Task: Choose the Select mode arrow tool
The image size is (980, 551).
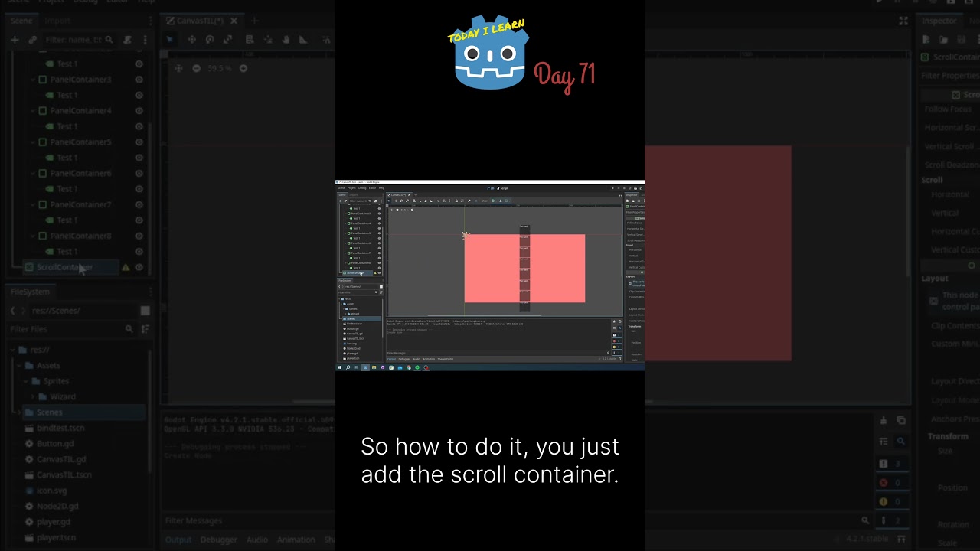Action: 170,40
